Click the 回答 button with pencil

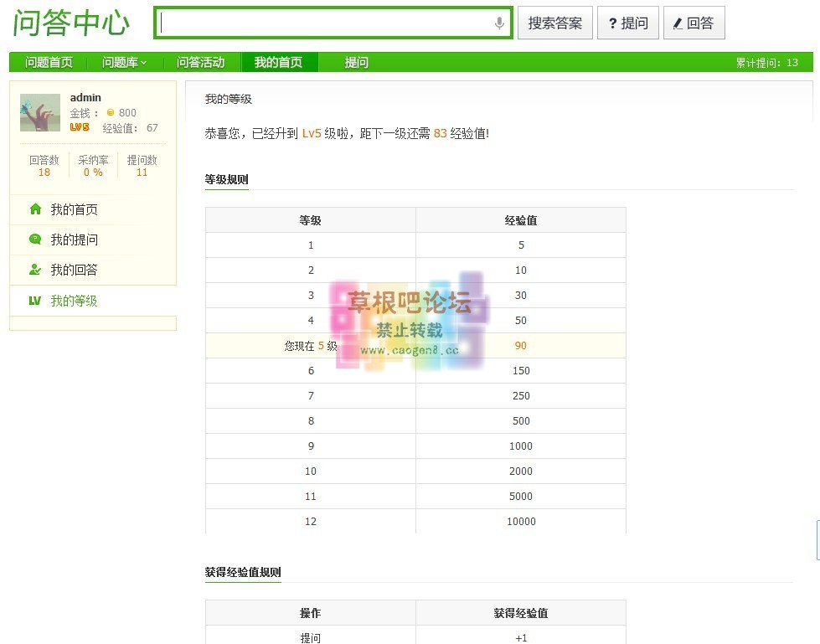pos(694,23)
